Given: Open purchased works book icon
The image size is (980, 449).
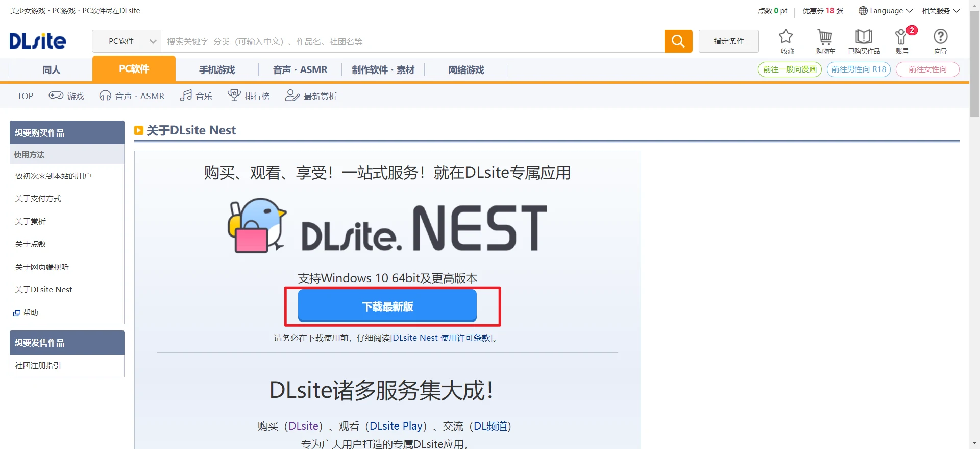Looking at the screenshot, I should [x=864, y=41].
